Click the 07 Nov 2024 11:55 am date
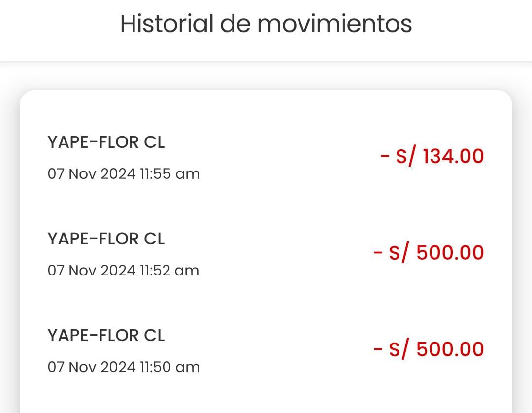 [124, 174]
